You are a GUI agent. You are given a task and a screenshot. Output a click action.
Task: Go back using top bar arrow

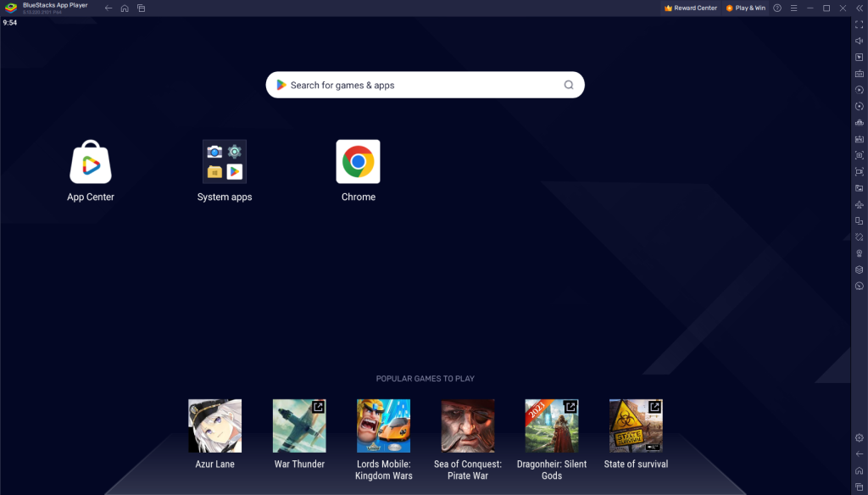coord(108,8)
